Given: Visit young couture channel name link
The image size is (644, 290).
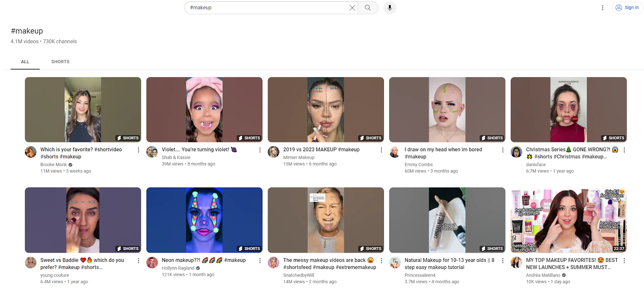Looking at the screenshot, I should [x=54, y=276].
